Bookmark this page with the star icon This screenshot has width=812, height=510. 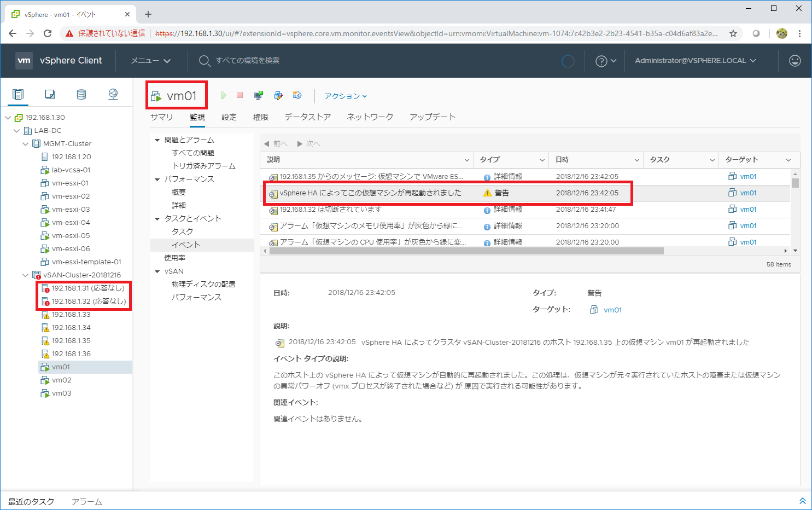733,33
